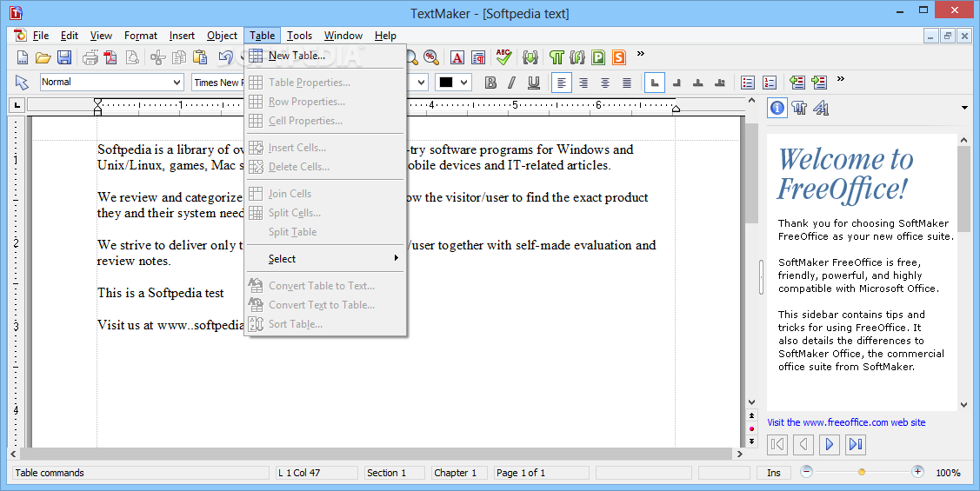
Task: Click the 100% zoom level indicator
Action: point(948,473)
